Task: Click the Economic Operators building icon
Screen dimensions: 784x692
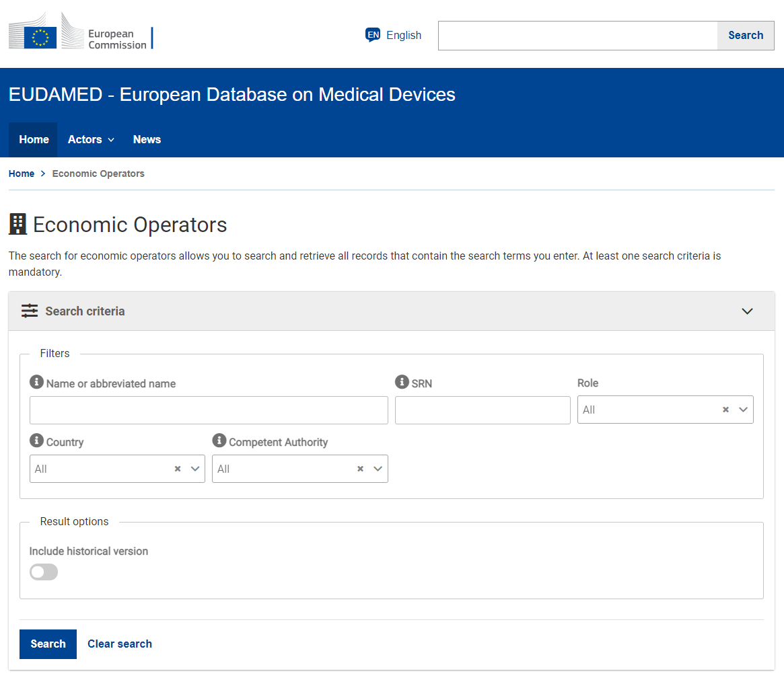Action: pos(17,225)
